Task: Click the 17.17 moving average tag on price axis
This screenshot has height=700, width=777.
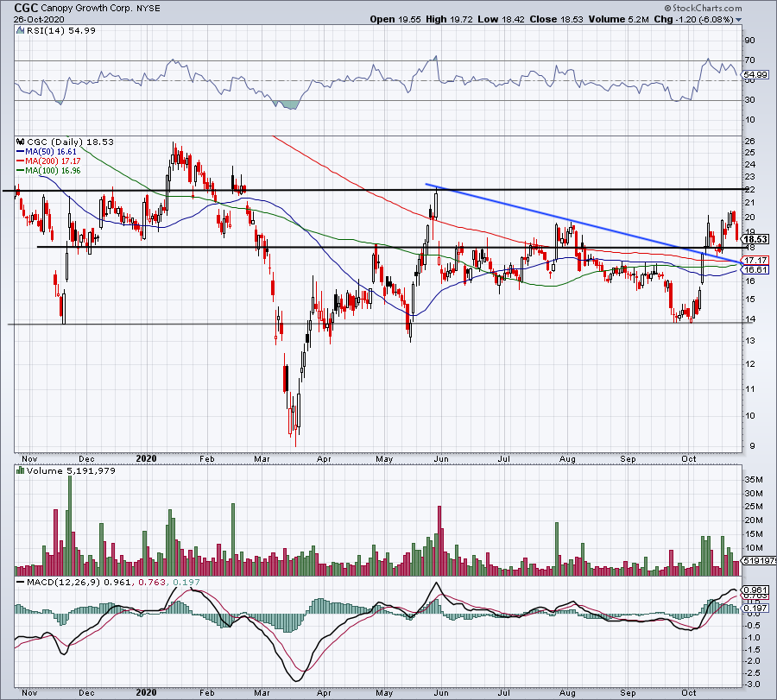Action: point(755,260)
